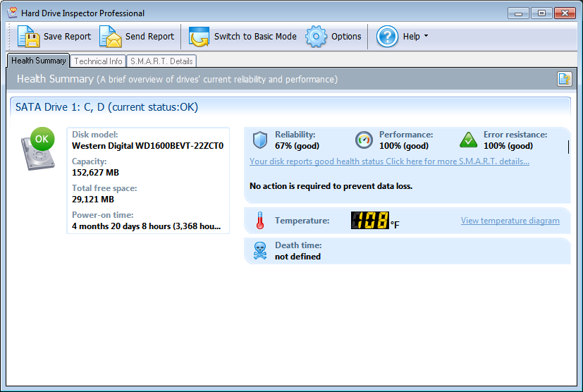Click the Error resistance 100% (good) value
Image resolution: width=583 pixels, height=392 pixels.
pos(508,146)
